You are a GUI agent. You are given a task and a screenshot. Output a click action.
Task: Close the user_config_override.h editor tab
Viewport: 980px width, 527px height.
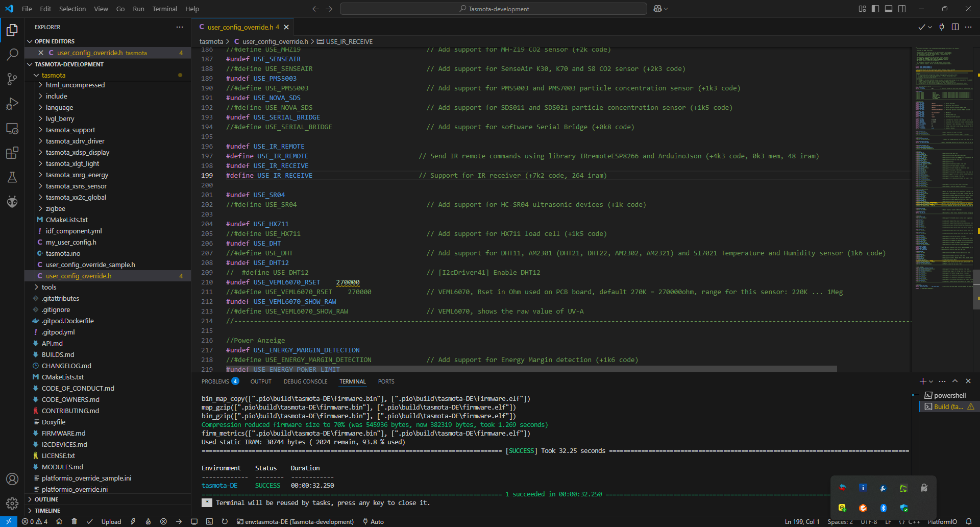pyautogui.click(x=286, y=27)
